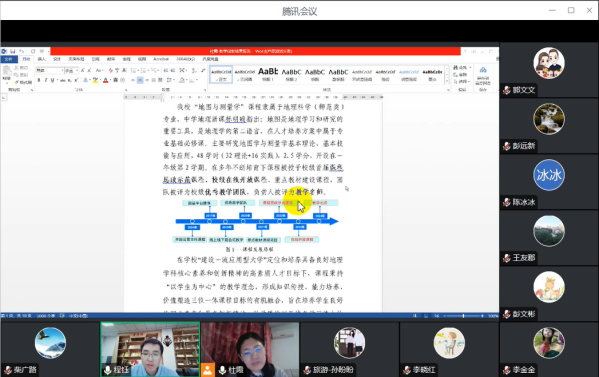The width and height of the screenshot is (599, 377).
Task: Toggle Italic formatting in the ribbon
Action: point(45,80)
